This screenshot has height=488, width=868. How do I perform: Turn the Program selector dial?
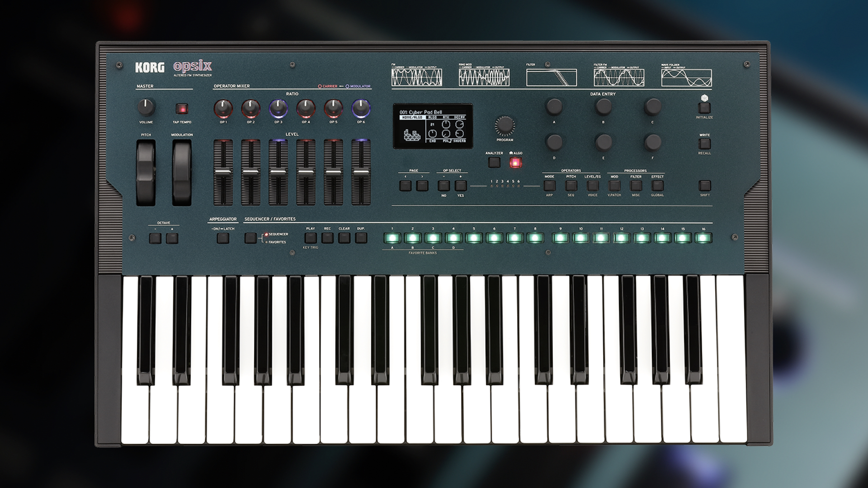[505, 126]
